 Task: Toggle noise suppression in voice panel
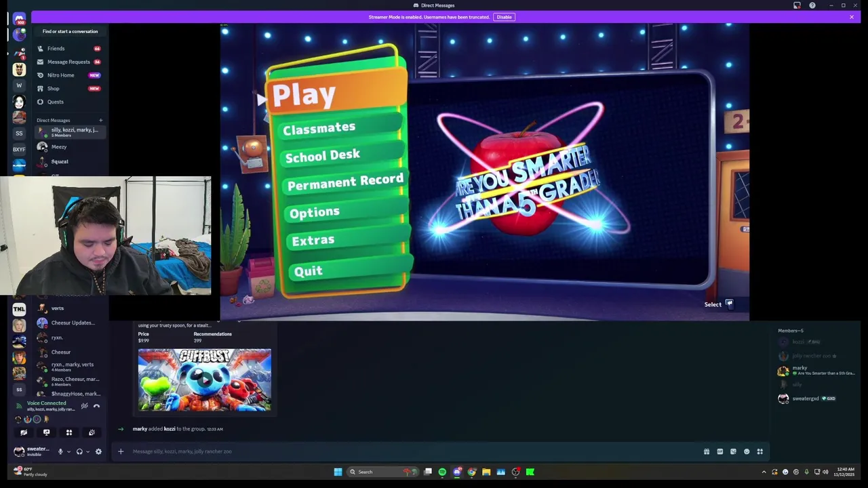(x=84, y=406)
